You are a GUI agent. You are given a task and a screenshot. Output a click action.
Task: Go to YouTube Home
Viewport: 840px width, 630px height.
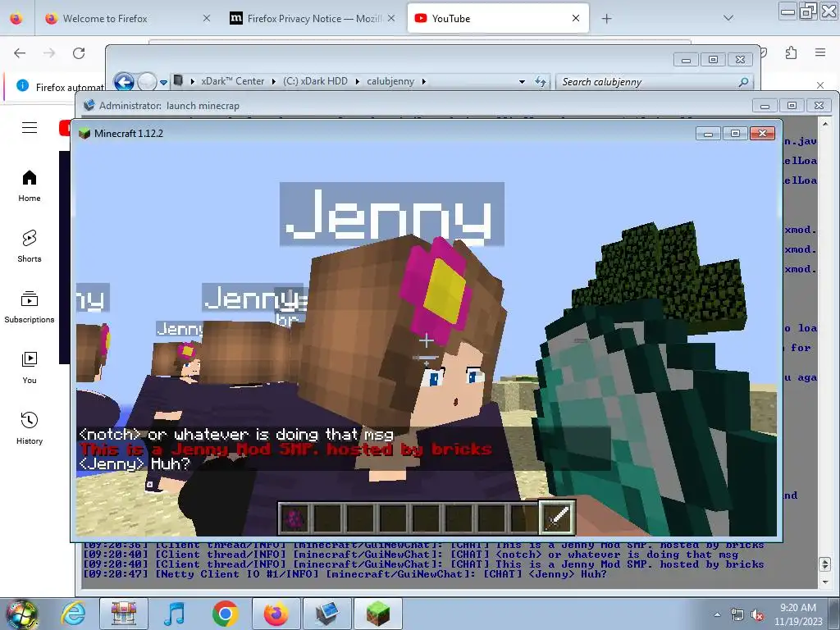point(30,186)
